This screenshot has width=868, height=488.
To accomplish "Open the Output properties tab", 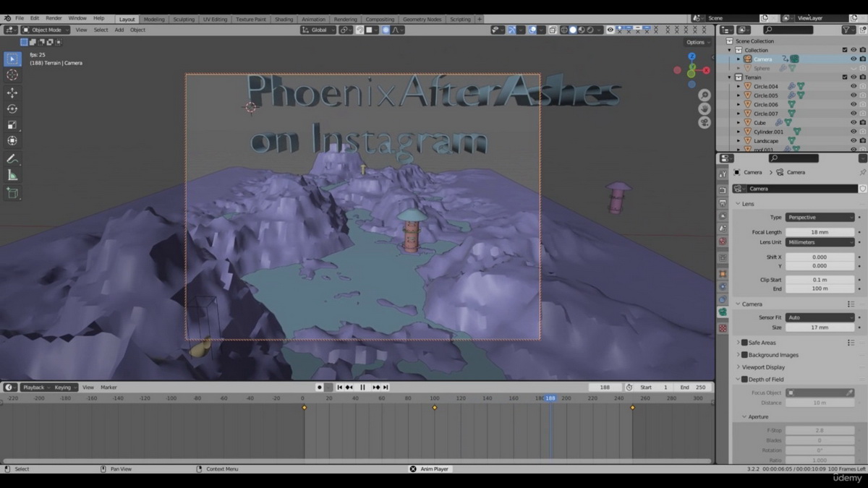I will tap(723, 203).
